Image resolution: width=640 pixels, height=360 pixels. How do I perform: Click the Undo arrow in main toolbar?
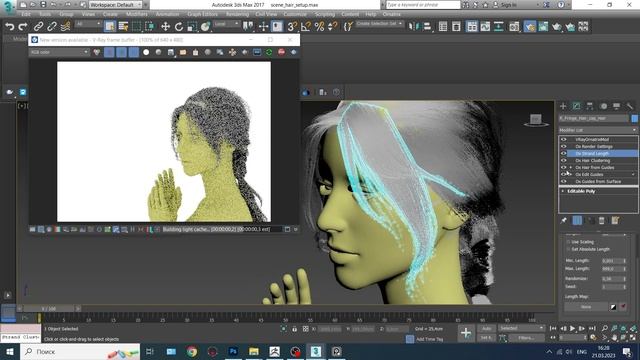click(x=9, y=27)
